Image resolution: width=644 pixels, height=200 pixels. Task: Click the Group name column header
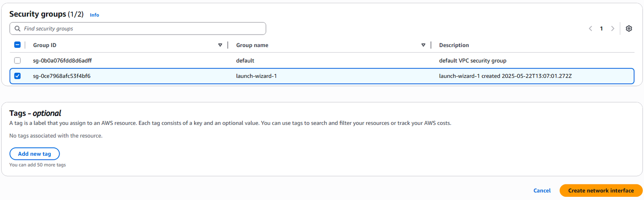pos(252,45)
